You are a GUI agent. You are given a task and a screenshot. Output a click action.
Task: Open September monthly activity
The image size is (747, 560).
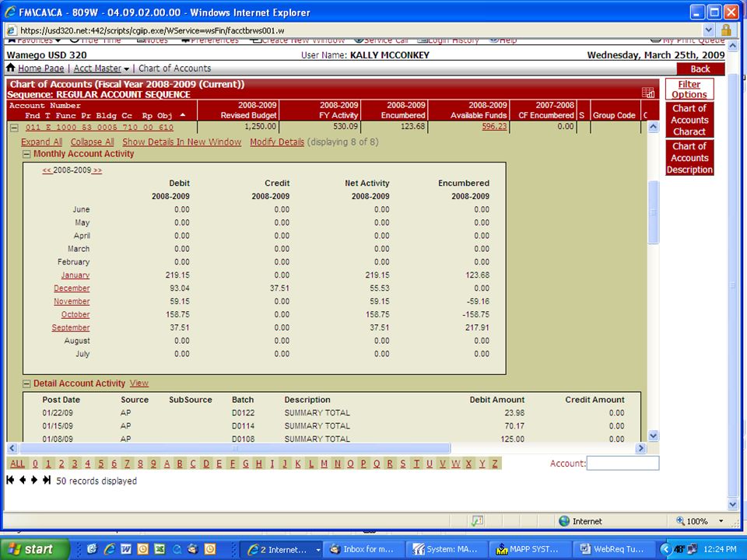71,327
